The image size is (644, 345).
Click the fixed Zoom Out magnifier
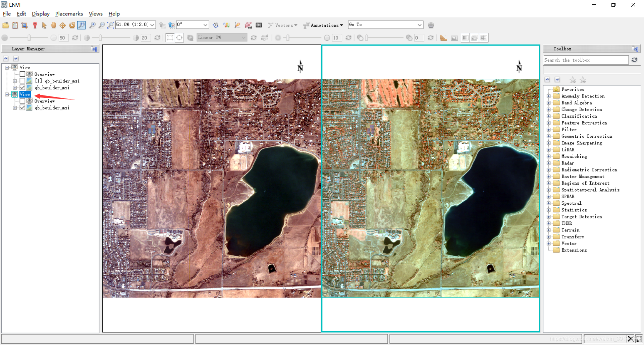pos(101,25)
